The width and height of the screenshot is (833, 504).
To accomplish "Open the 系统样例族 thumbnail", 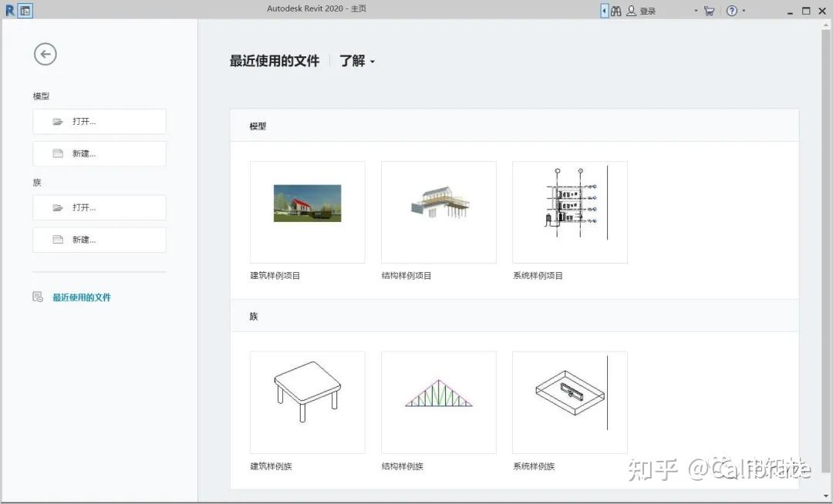I will [x=570, y=402].
